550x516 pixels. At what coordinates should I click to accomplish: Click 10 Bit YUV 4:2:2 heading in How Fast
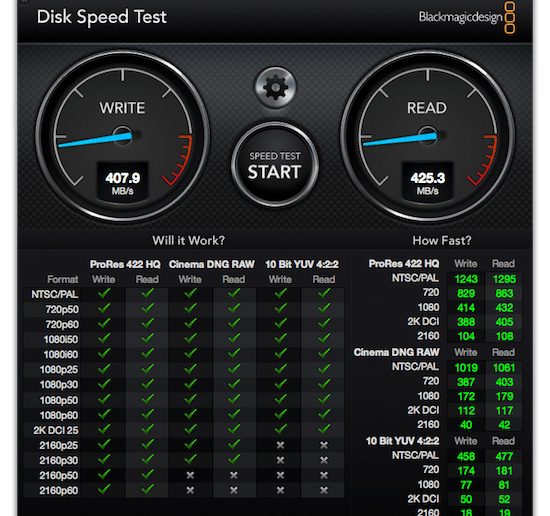[402, 441]
